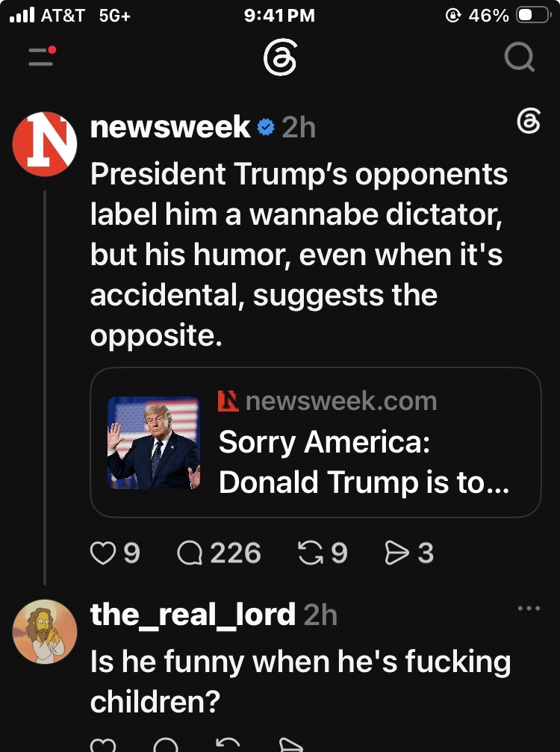This screenshot has height=752, width=560.
Task: Share the newsweek post via send icon
Action: pyautogui.click(x=397, y=553)
